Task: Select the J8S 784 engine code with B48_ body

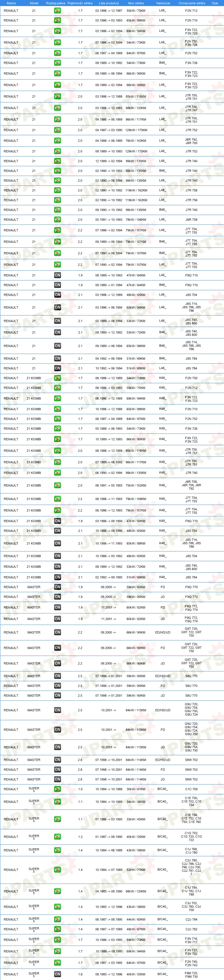Action: (191, 358)
